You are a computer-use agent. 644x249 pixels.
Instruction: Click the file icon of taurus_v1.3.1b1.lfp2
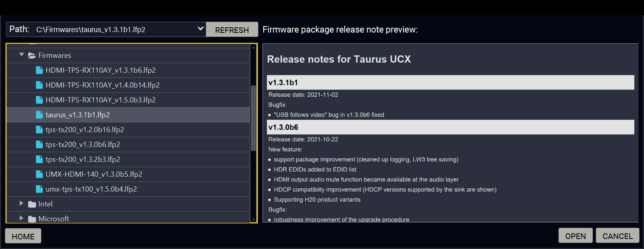(39, 115)
